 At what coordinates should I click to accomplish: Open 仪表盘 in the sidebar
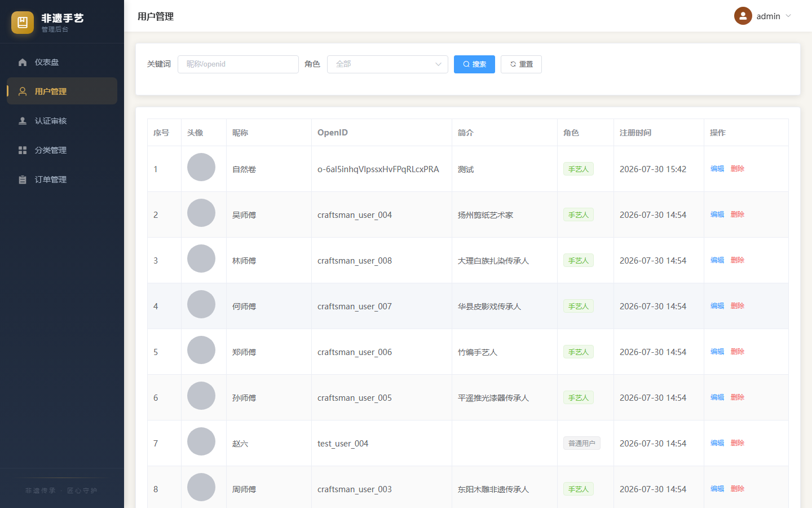tap(62, 62)
